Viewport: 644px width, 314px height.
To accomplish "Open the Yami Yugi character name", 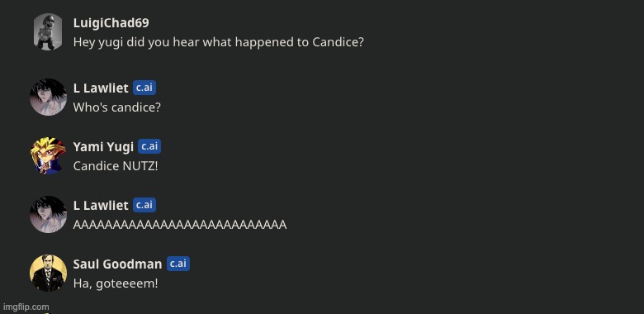I will click(x=103, y=147).
